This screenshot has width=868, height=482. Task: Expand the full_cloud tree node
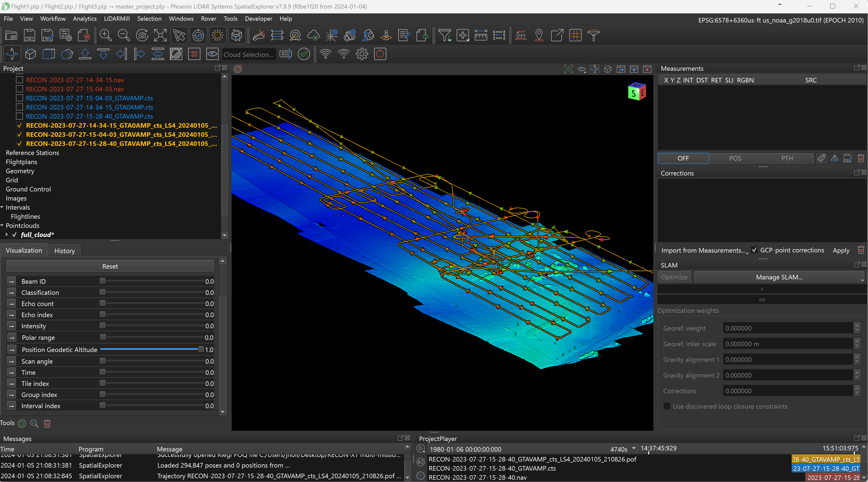tap(7, 235)
